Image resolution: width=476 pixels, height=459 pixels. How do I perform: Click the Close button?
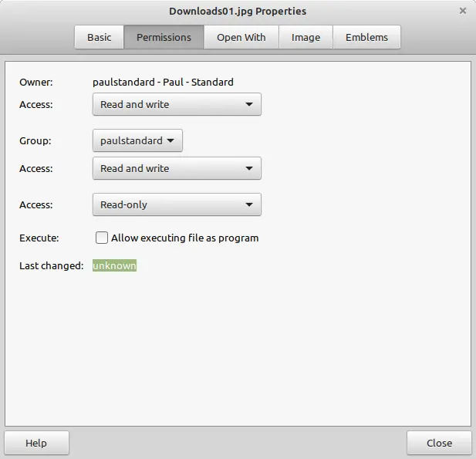point(439,443)
